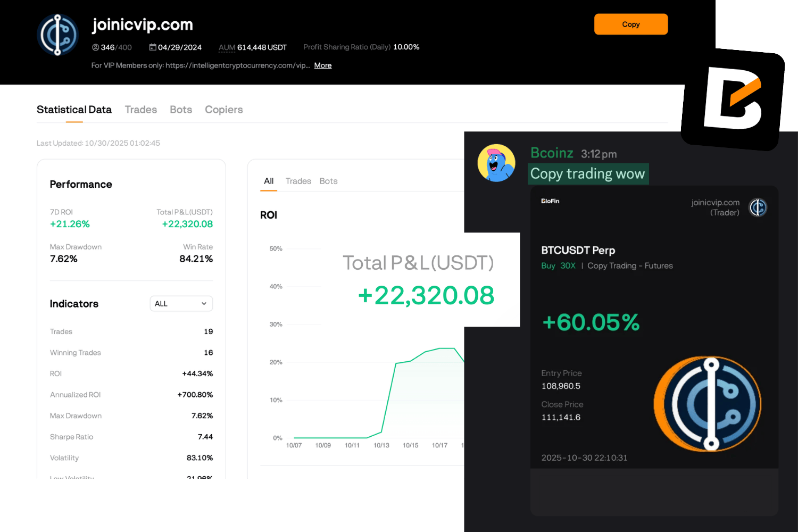Click the Sharpe Ratio value 7.44
Image resolution: width=798 pixels, height=532 pixels.
point(205,437)
